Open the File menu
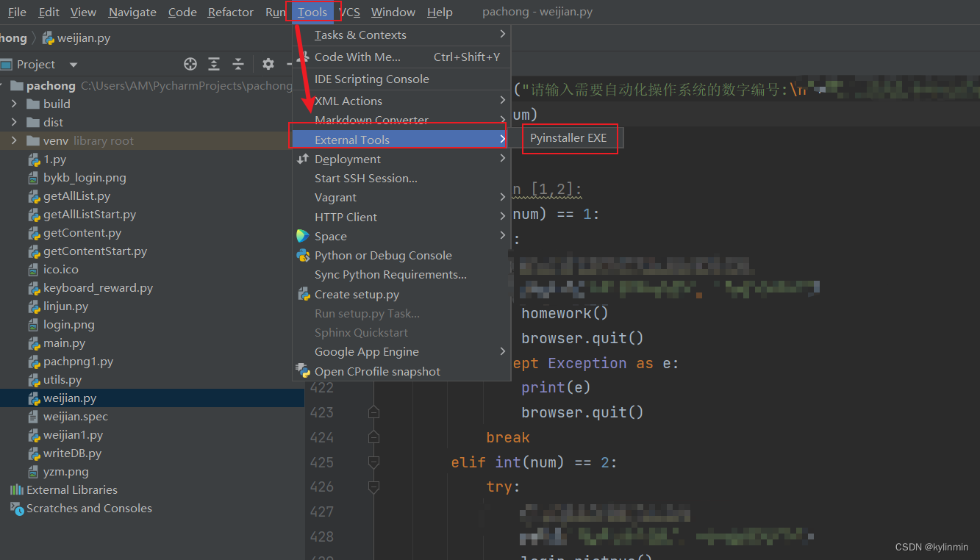The width and height of the screenshot is (980, 560). [16, 12]
